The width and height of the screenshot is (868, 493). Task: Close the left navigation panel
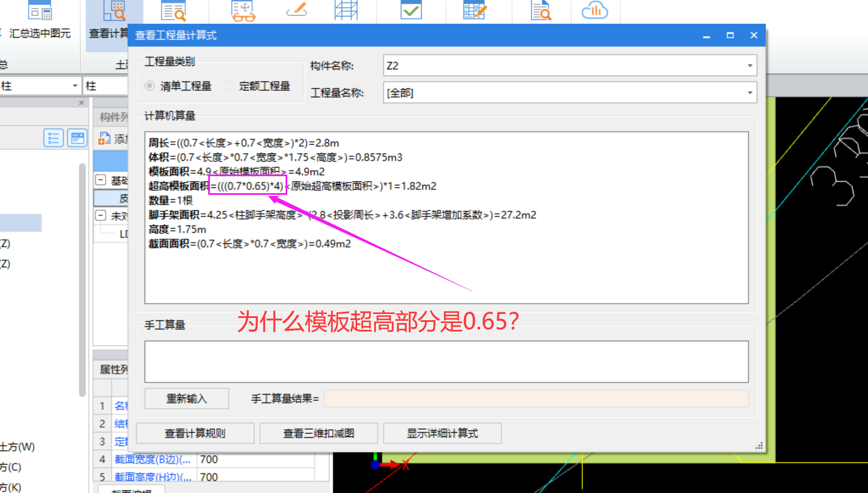coord(81,103)
